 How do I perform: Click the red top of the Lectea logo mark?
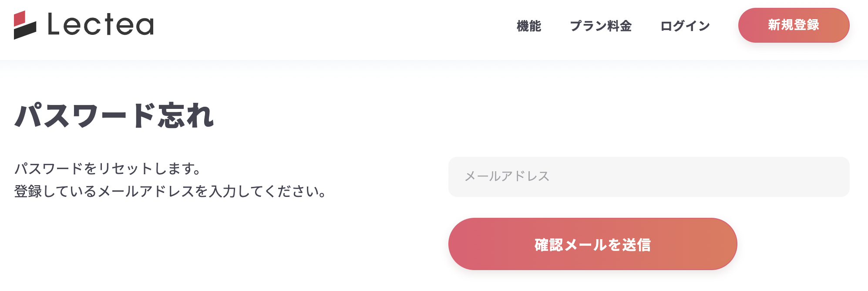(20, 18)
